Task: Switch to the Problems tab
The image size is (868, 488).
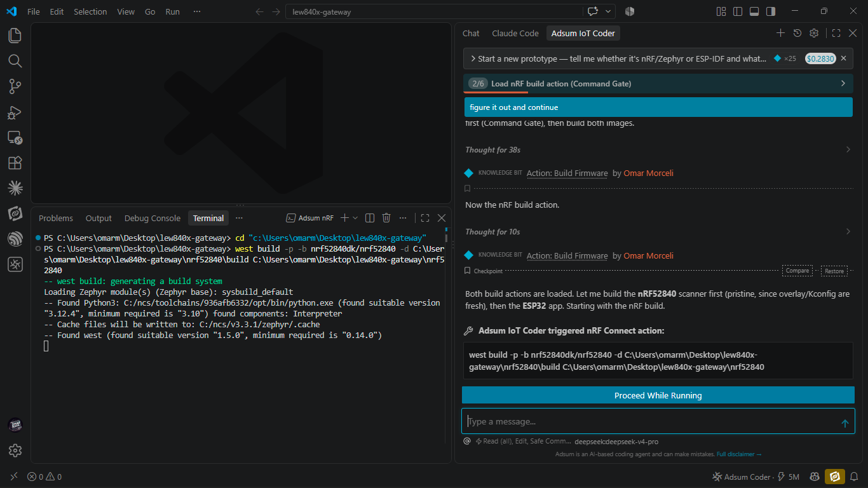Action: pos(56,218)
